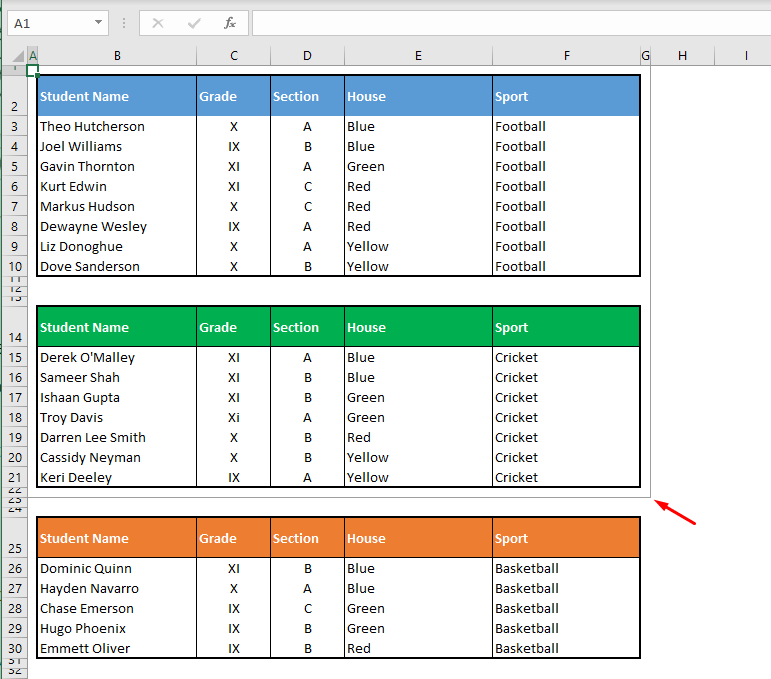The width and height of the screenshot is (771, 679).
Task: Select row 25 header
Action: click(14, 538)
